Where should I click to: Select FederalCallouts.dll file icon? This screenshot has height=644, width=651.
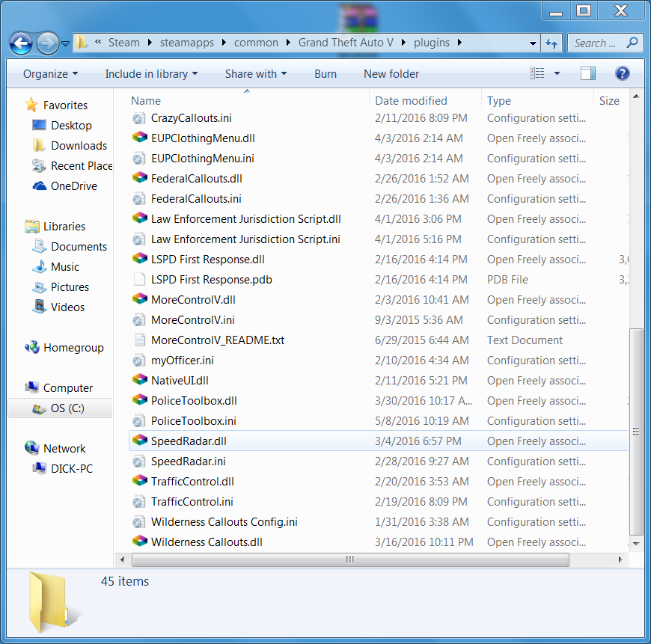pyautogui.click(x=139, y=178)
